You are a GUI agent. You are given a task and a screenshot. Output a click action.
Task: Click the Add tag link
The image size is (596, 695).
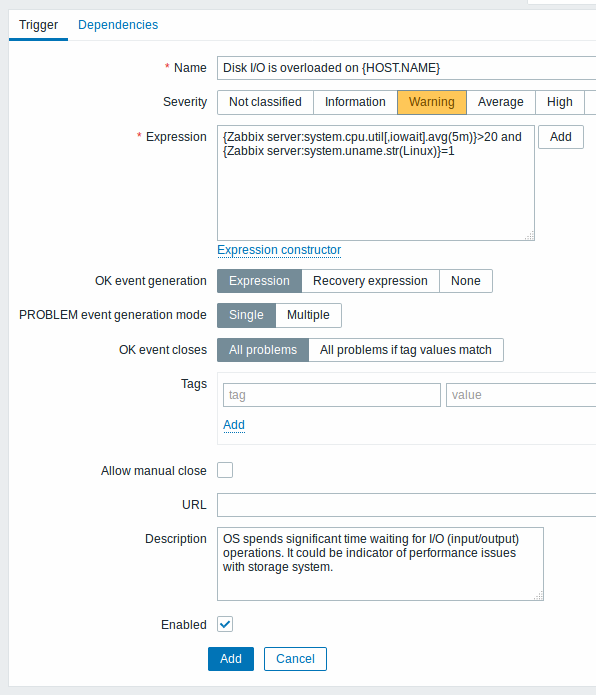pyautogui.click(x=234, y=425)
